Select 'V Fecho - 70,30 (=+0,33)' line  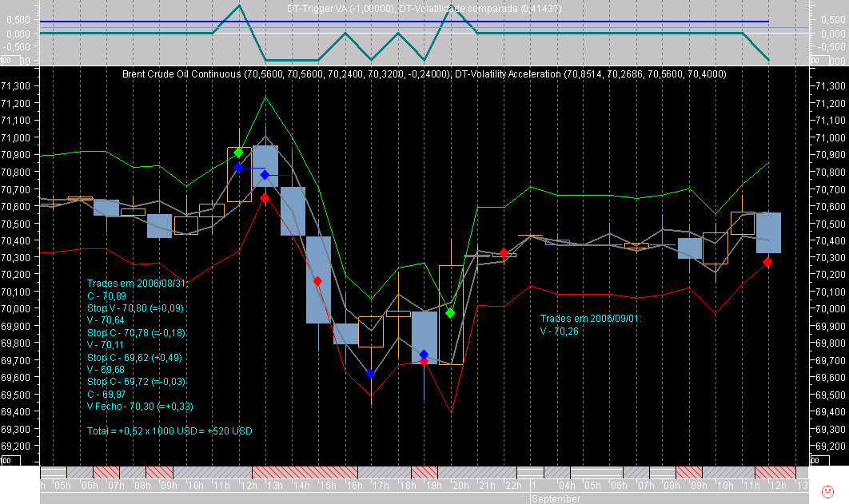coord(140,406)
